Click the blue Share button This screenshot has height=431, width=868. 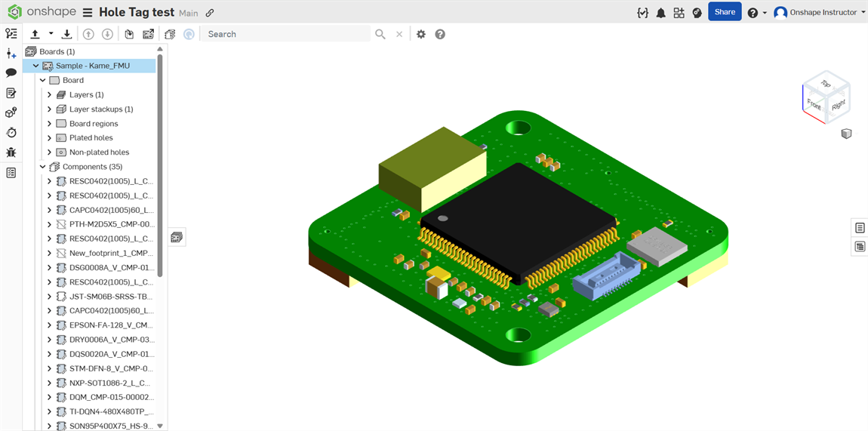point(725,12)
